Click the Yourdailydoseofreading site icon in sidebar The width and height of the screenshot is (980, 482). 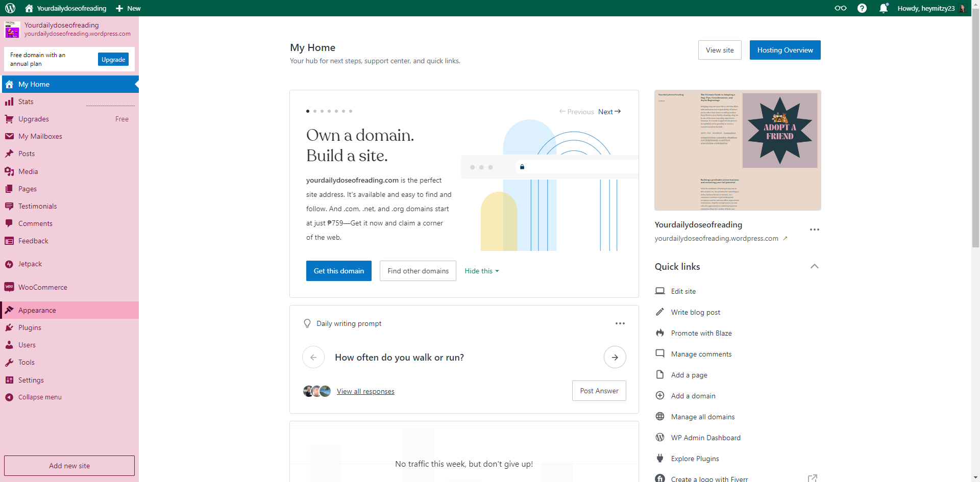click(12, 30)
